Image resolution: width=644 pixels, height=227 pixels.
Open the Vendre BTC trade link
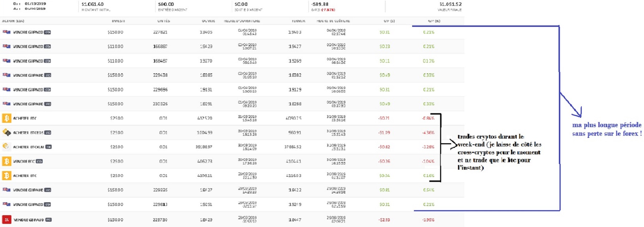click(24, 161)
